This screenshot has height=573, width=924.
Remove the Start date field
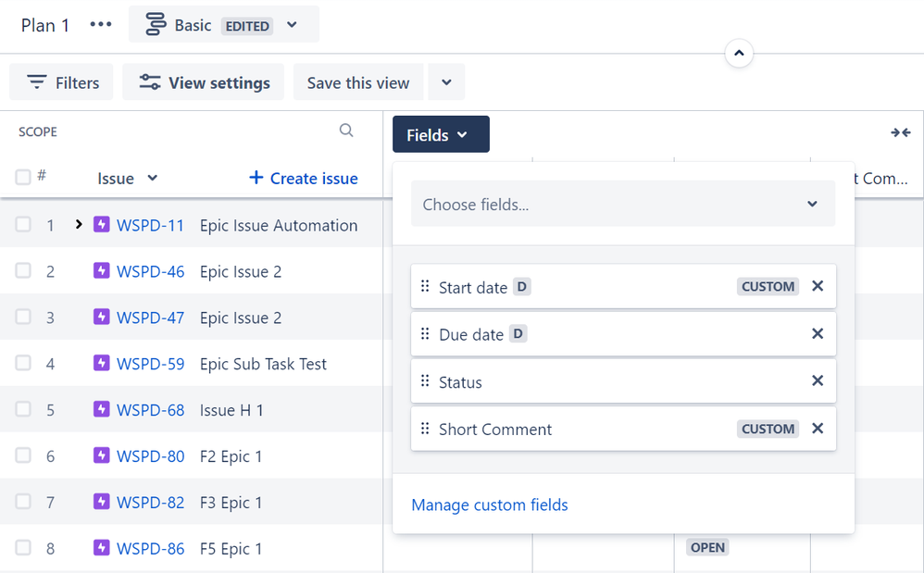818,286
